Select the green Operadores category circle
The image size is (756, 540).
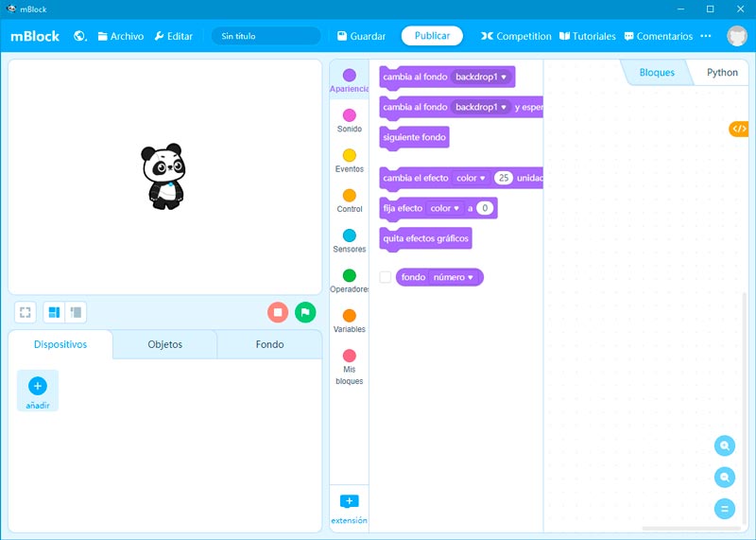pyautogui.click(x=350, y=276)
